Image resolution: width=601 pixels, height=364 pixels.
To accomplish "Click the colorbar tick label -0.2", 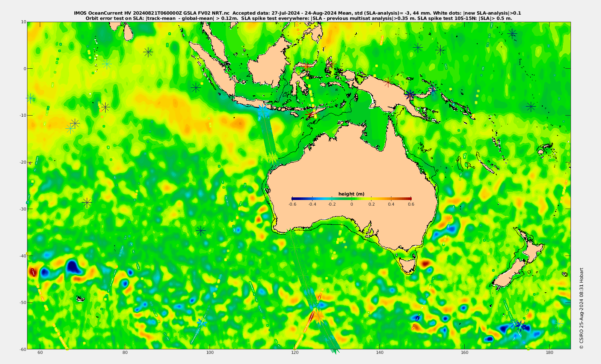I will [x=332, y=205].
